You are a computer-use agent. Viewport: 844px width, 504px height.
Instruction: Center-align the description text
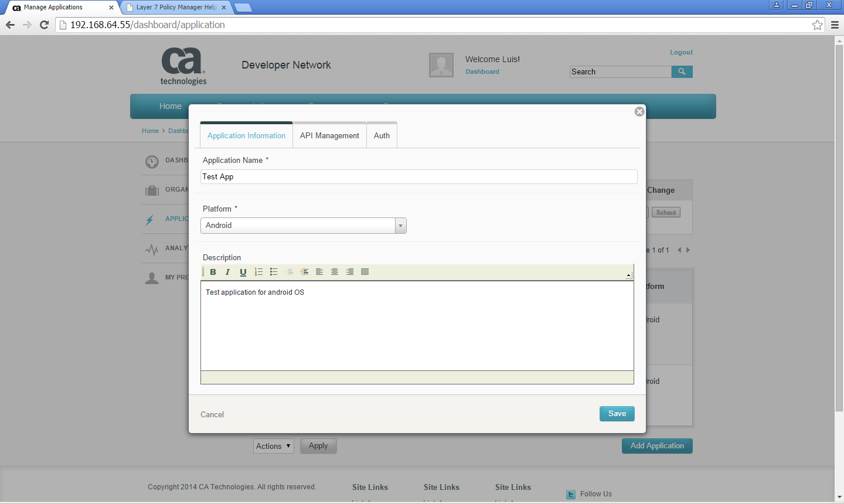[x=334, y=271]
